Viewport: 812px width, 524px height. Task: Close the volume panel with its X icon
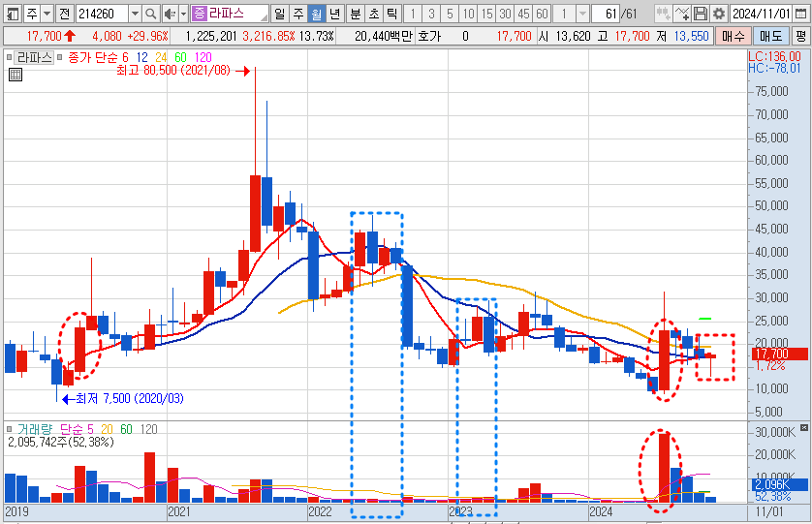[x=803, y=428]
